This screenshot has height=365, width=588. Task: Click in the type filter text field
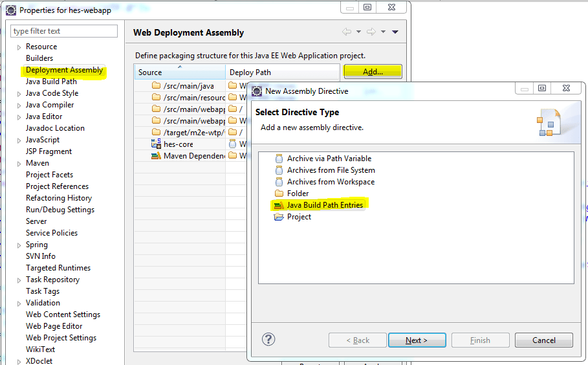pos(64,31)
